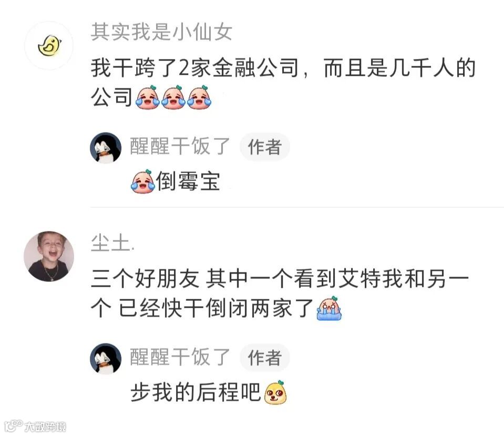Open the username 其实我是小仙女 profile
This screenshot has height=436, width=504.
click(161, 32)
